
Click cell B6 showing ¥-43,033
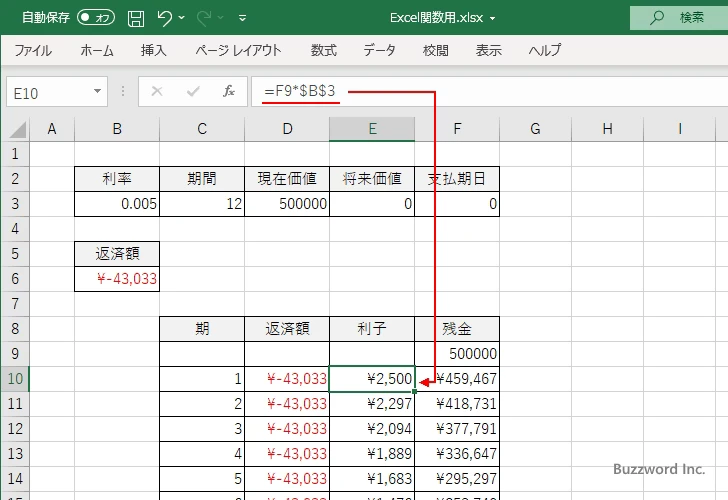tap(117, 279)
